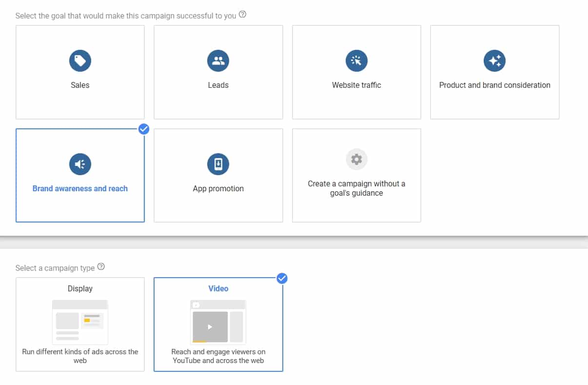Open help icon next to campaign goal prompt
Image resolution: width=588 pixels, height=385 pixels.
(x=243, y=15)
